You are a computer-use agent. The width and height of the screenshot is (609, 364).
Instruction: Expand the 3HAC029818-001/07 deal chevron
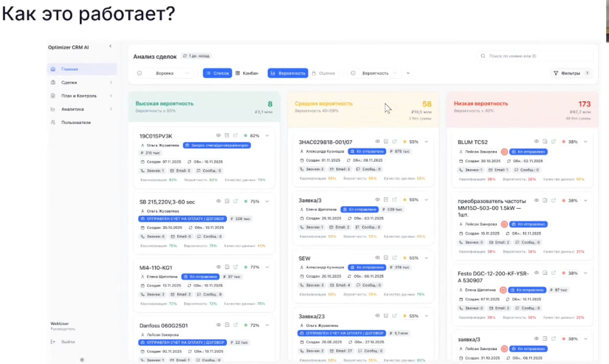pos(426,142)
